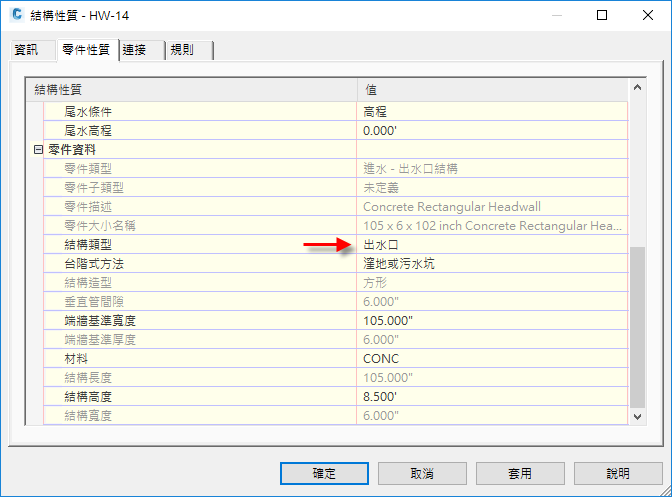Click the 結構造型 property label
672x497 pixels.
[88, 282]
